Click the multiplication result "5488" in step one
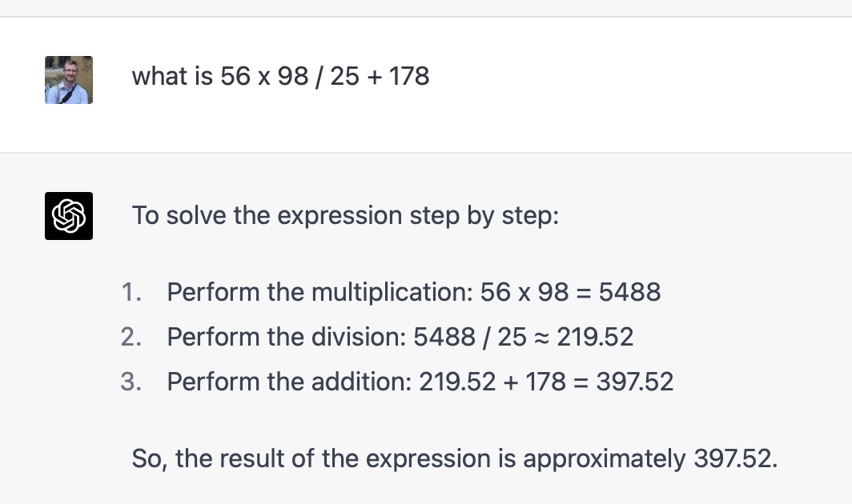The height and width of the screenshot is (504, 852). [x=629, y=292]
